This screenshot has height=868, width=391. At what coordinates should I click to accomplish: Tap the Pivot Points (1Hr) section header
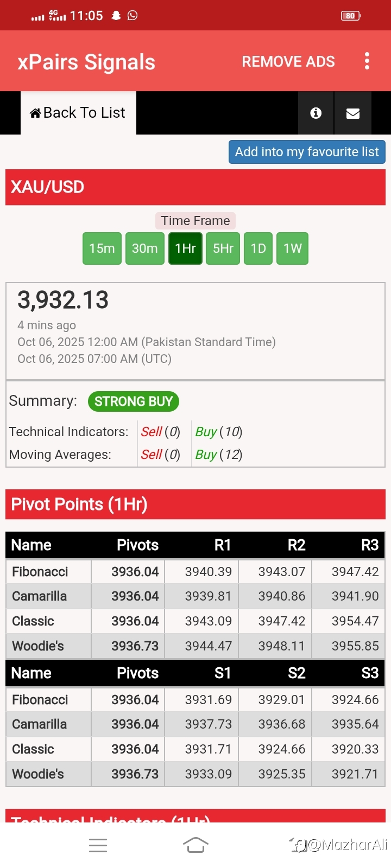coord(195,505)
